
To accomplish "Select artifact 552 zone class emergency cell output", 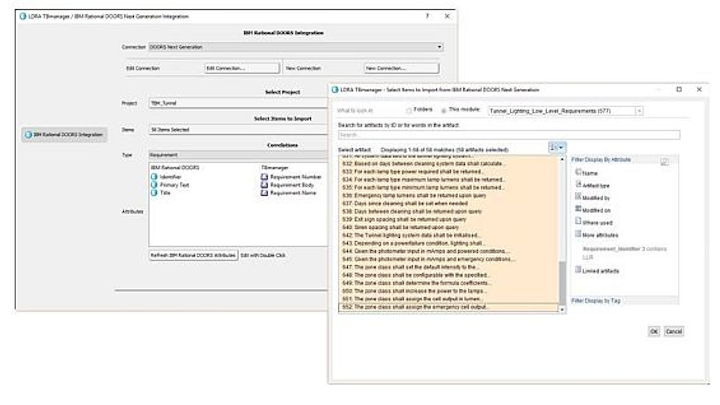I will (449, 307).
